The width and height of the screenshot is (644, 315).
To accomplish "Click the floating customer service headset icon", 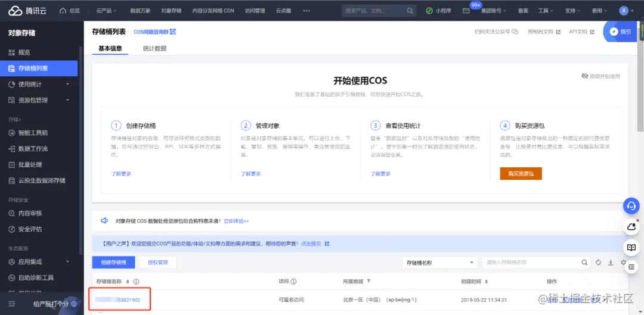I will [x=631, y=206].
